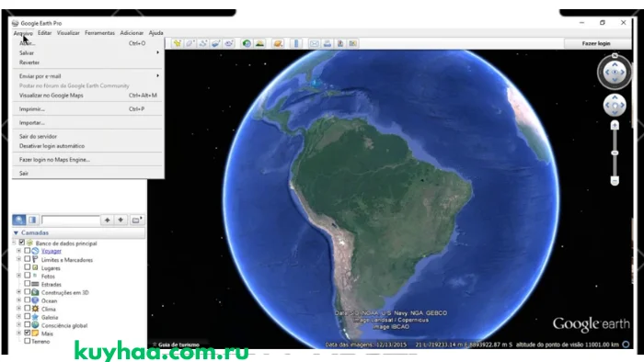
Task: Select Visualizar no Google Maps menu entry
Action: pos(88,96)
